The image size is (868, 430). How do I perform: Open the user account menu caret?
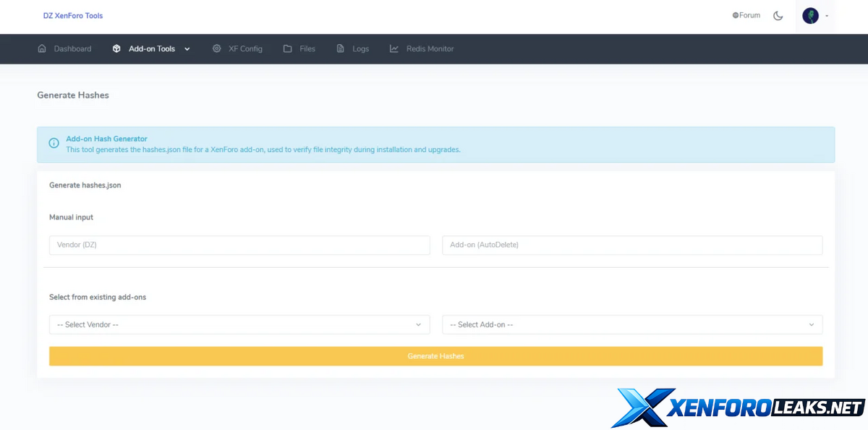(x=827, y=16)
